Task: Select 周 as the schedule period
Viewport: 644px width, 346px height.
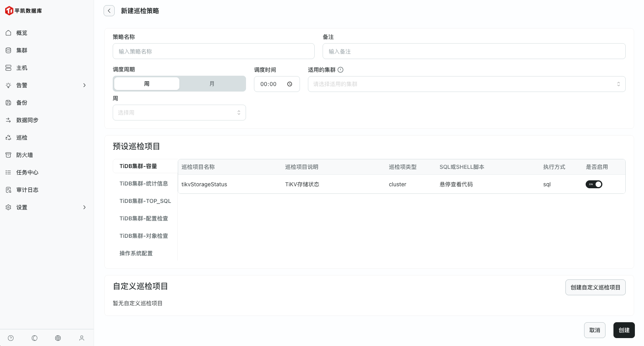Action: click(146, 84)
